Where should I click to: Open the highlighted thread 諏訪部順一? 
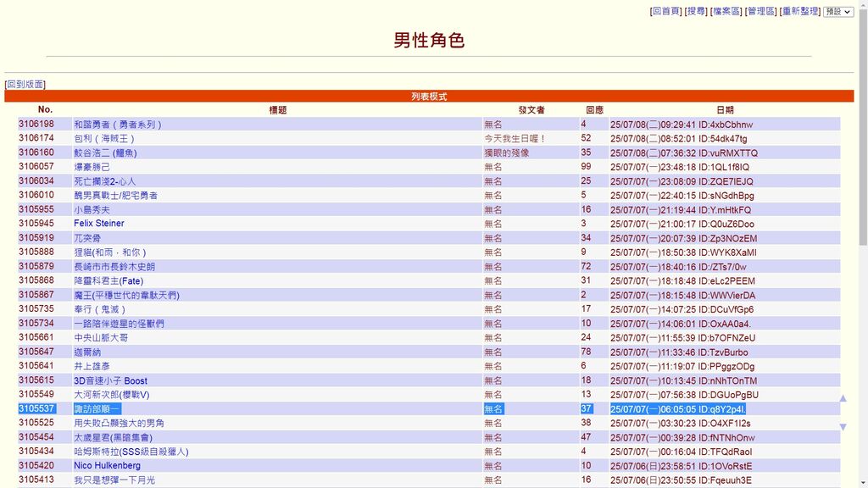[97, 409]
